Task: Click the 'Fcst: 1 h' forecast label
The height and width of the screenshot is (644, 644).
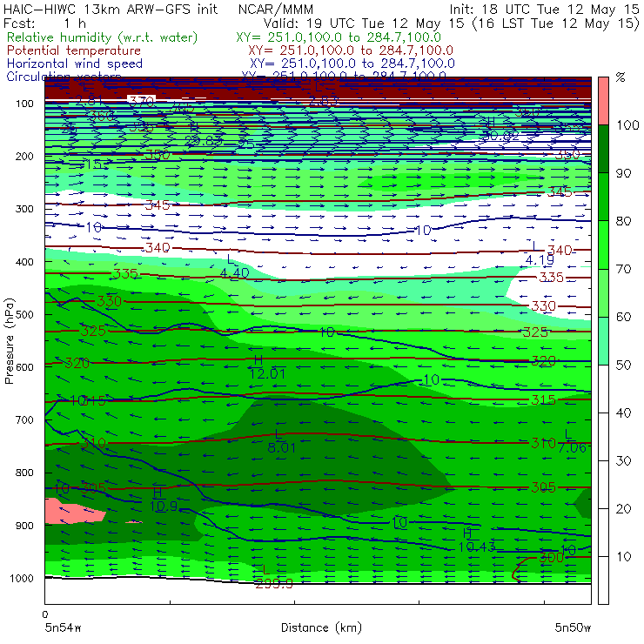Action: [x=44, y=23]
